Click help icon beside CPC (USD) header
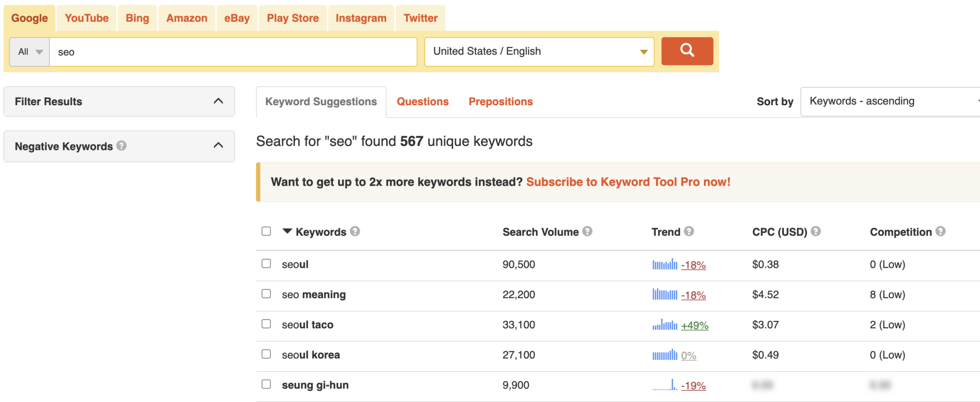 [x=816, y=231]
